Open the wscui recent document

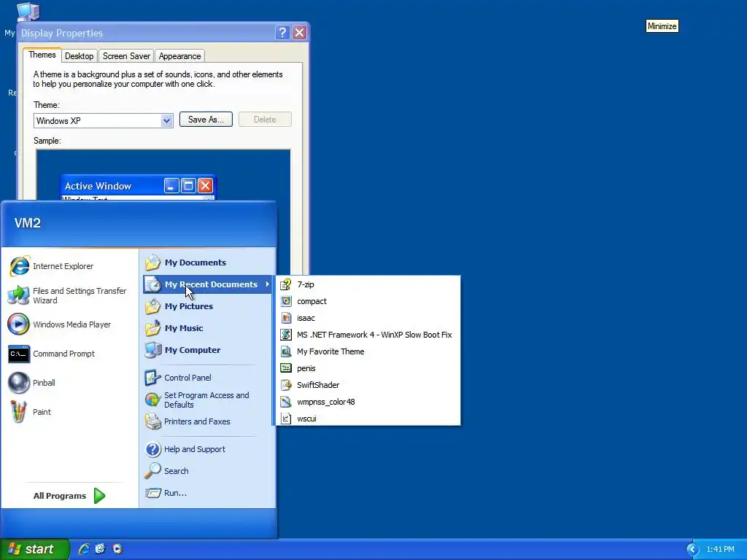[368, 419]
